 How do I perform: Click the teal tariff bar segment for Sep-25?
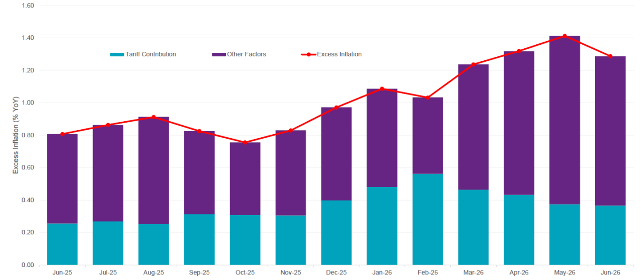coord(199,239)
